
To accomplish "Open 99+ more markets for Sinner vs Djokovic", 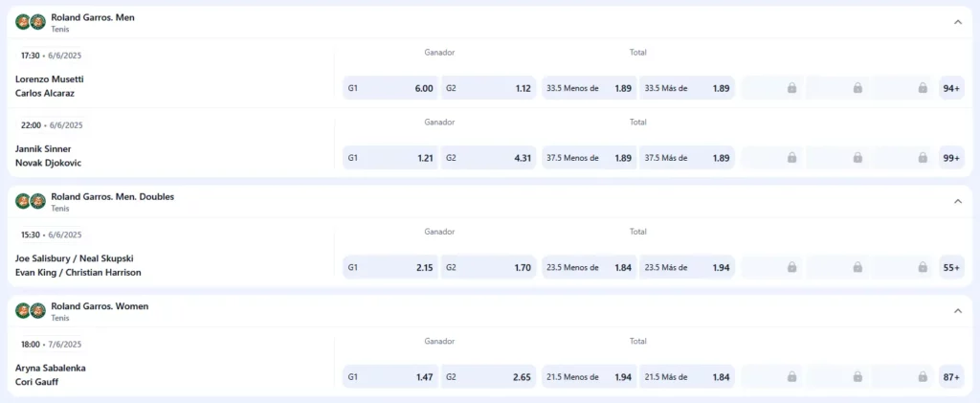I will 951,158.
